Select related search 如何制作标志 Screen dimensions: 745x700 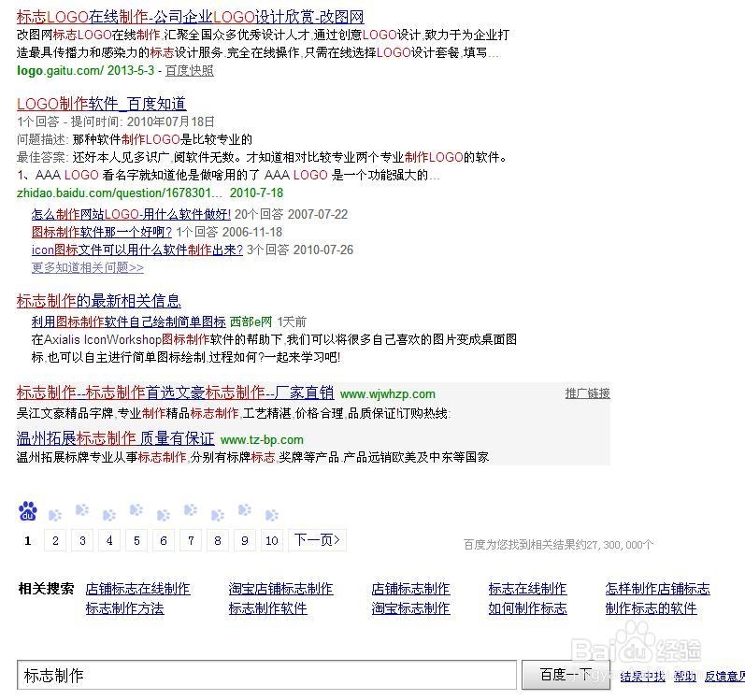(x=527, y=608)
